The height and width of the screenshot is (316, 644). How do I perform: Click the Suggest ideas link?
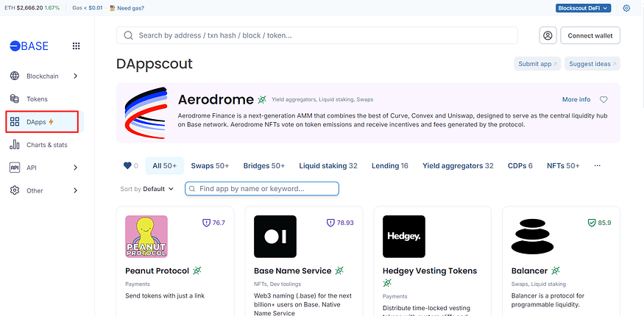coord(592,64)
